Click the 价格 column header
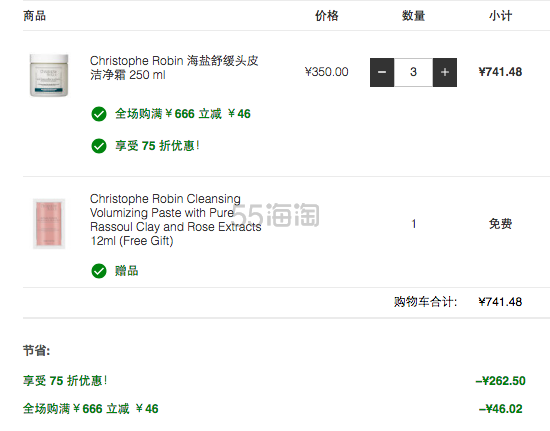This screenshot has height=431, width=550. [x=327, y=16]
